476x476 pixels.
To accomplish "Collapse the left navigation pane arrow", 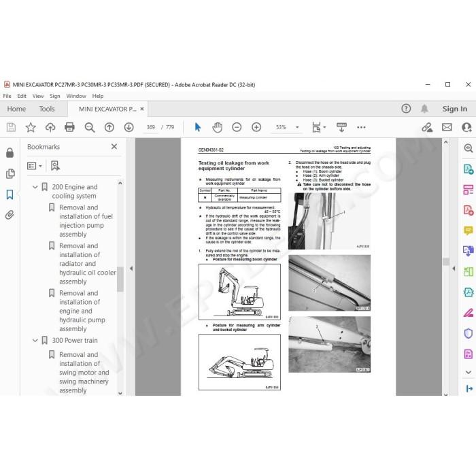I will pos(131,269).
